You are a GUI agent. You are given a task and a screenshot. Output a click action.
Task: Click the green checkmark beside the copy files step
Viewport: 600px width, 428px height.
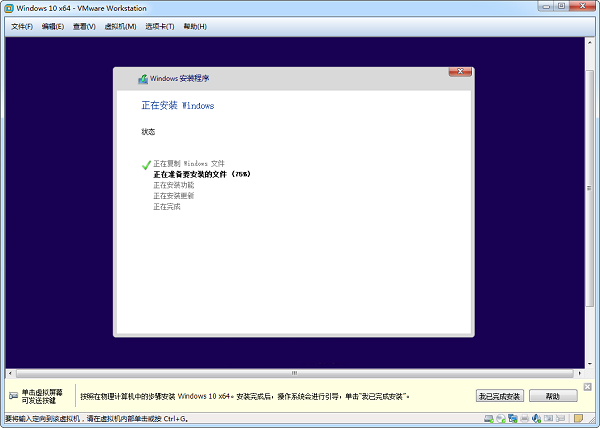(146, 165)
